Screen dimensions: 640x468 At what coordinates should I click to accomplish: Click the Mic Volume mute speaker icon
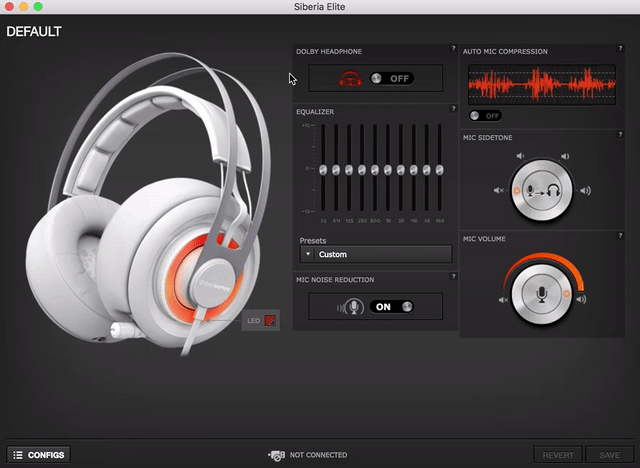503,300
